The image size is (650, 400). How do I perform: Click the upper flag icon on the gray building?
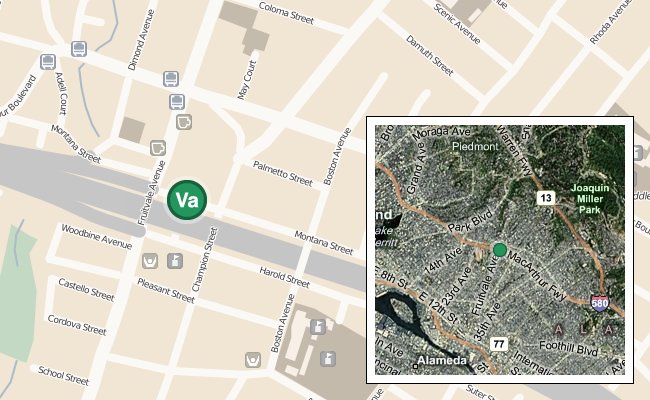318,327
